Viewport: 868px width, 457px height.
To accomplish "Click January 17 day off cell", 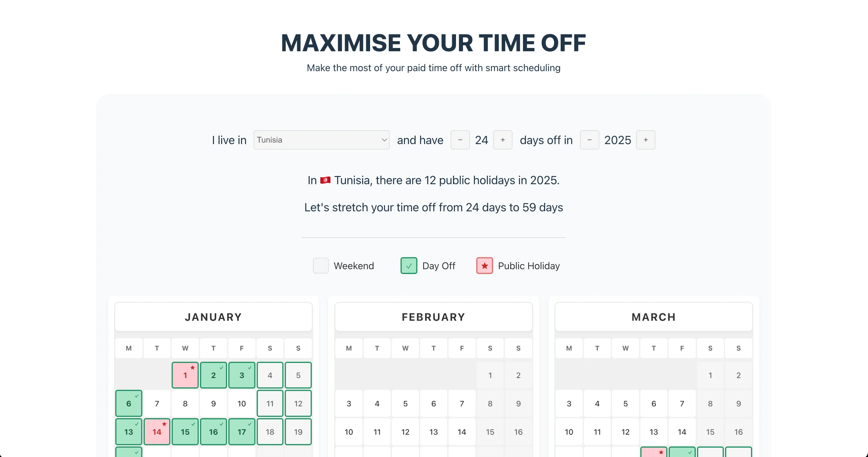I will tap(242, 432).
